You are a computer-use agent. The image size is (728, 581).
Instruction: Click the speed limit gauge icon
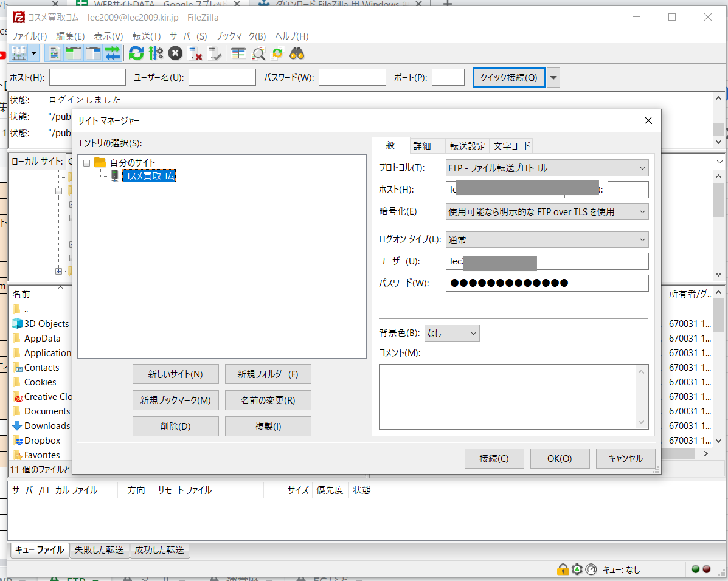coord(591,569)
